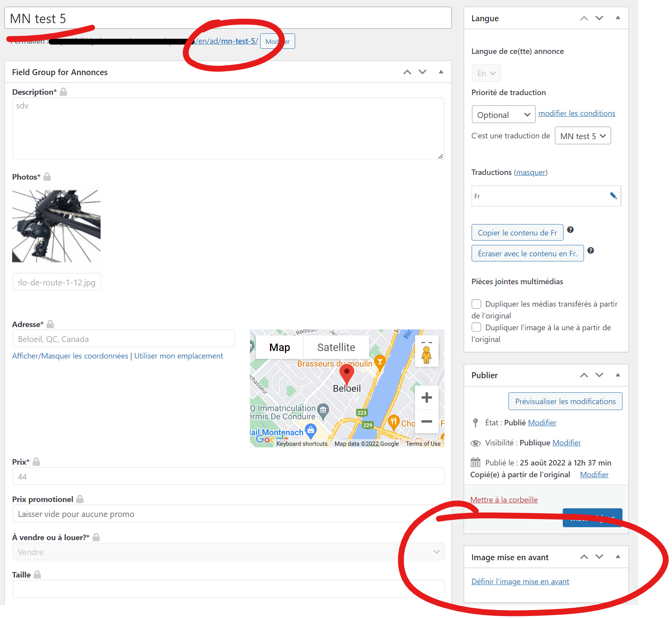Zoom in on the map with plus
The image size is (672, 618).
(x=426, y=397)
